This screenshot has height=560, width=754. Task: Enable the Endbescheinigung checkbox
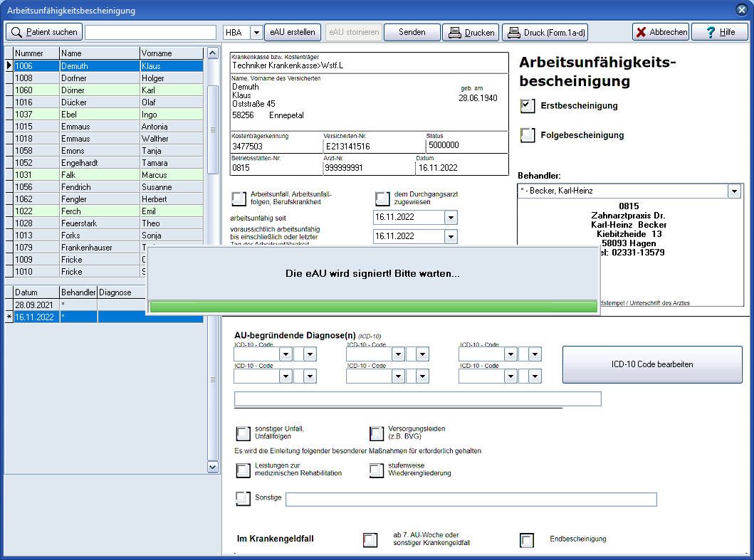pyautogui.click(x=527, y=540)
